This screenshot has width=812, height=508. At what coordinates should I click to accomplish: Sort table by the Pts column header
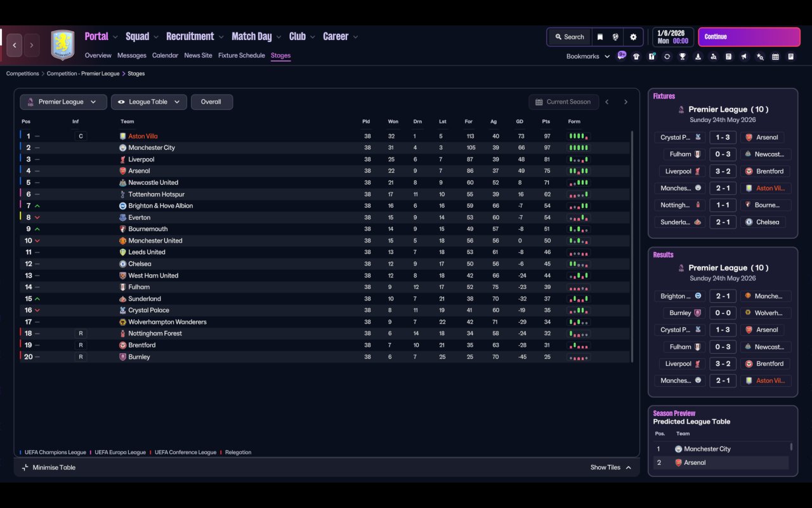coord(546,121)
